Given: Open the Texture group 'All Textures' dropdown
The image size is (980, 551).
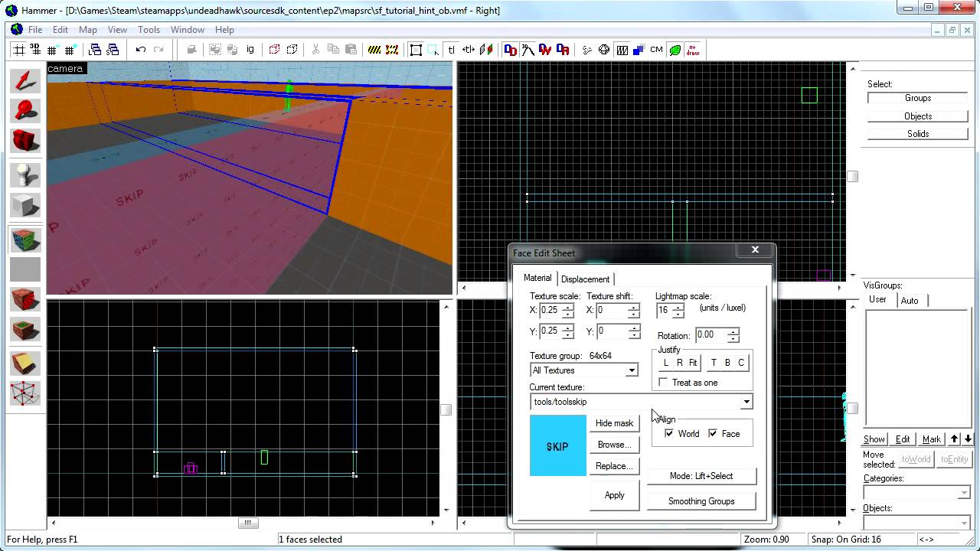Looking at the screenshot, I should [632, 370].
